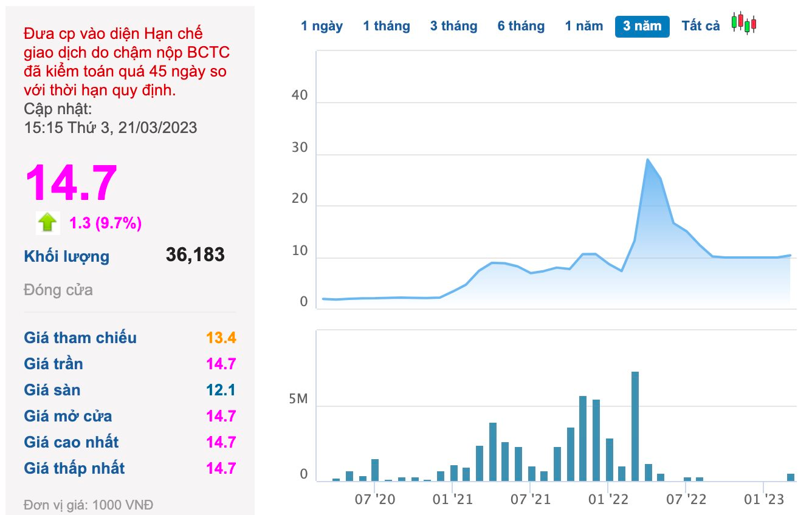Image resolution: width=812 pixels, height=515 pixels.
Task: Select the "1 năm" range tab
Action: pos(584,26)
